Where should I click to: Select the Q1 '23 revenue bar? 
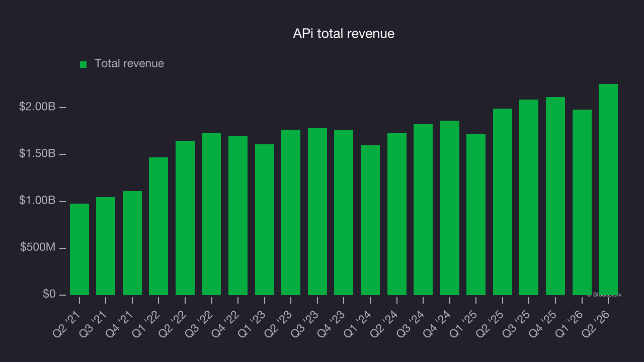[265, 220]
